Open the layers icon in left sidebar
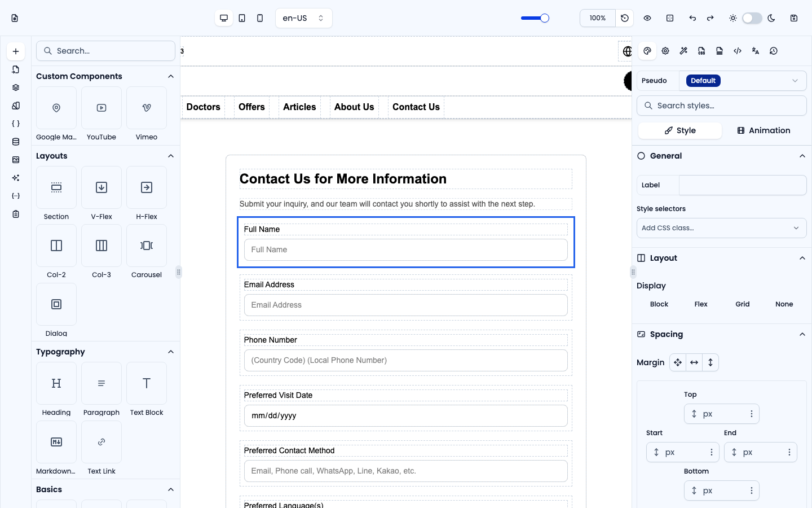The height and width of the screenshot is (508, 812). click(16, 87)
